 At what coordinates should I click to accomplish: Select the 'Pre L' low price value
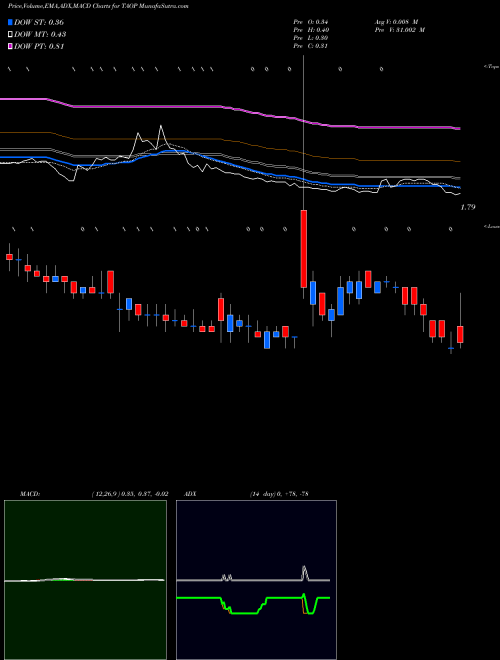pos(311,38)
